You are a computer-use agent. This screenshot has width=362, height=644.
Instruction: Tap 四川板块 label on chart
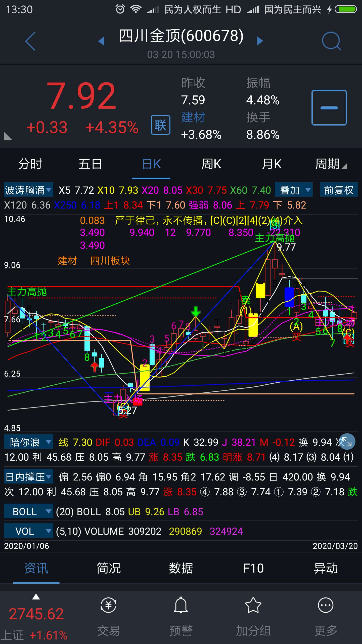pyautogui.click(x=110, y=261)
